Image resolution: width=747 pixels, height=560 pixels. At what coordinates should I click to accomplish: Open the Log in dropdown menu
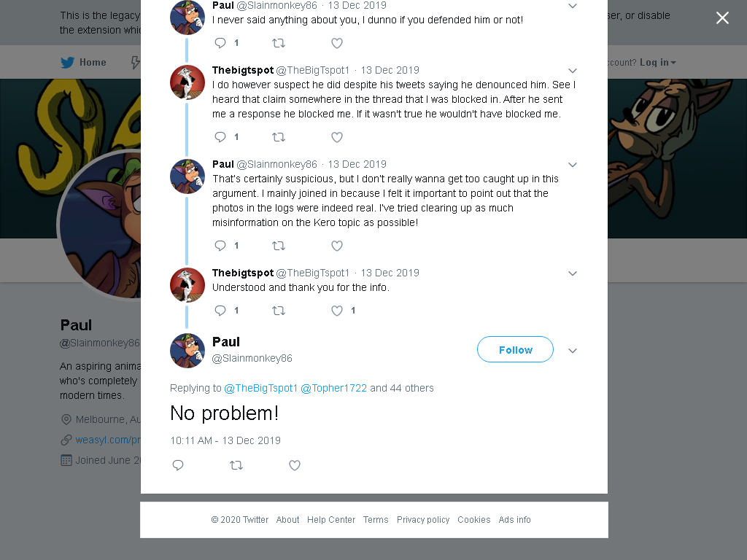coord(657,63)
